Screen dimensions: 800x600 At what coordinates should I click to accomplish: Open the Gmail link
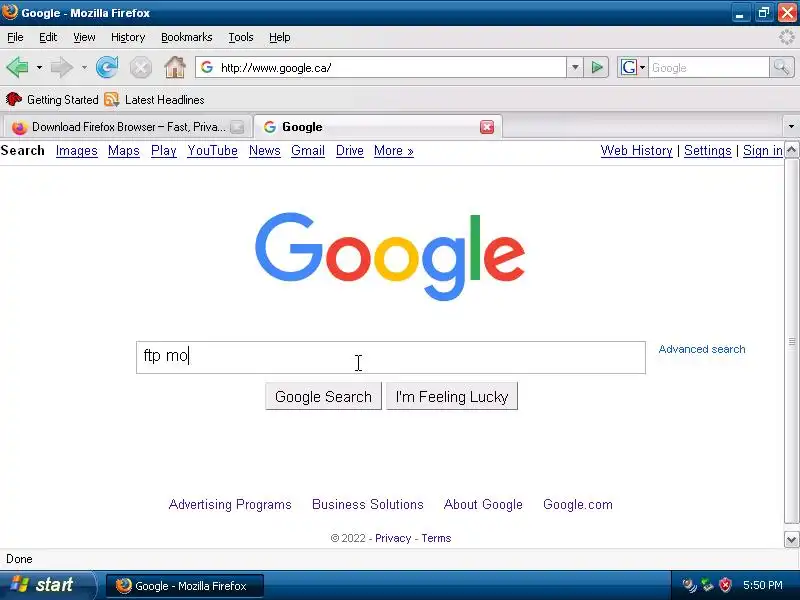[308, 151]
